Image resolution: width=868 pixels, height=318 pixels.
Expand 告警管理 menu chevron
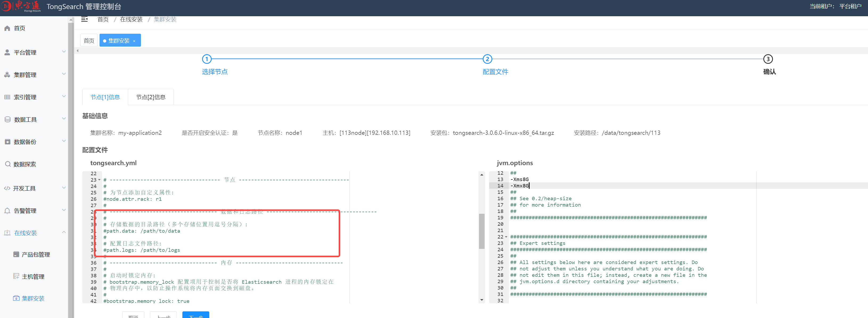pyautogui.click(x=64, y=210)
